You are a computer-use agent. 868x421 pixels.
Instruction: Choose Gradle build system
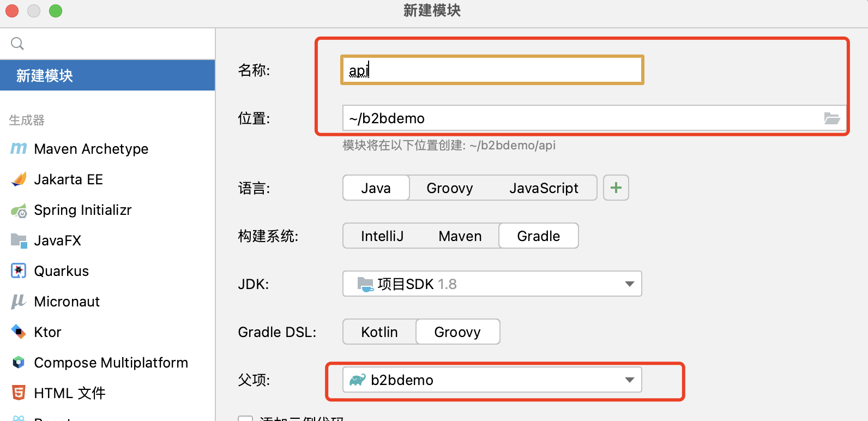pos(539,236)
